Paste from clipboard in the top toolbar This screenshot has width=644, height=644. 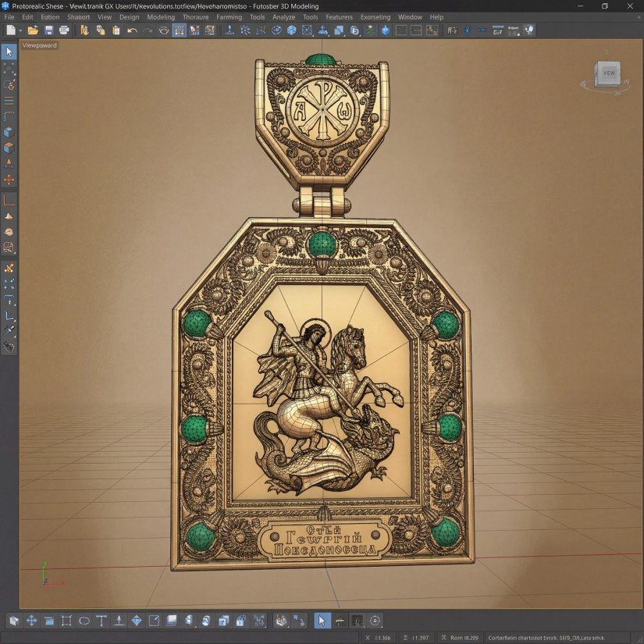116,30
